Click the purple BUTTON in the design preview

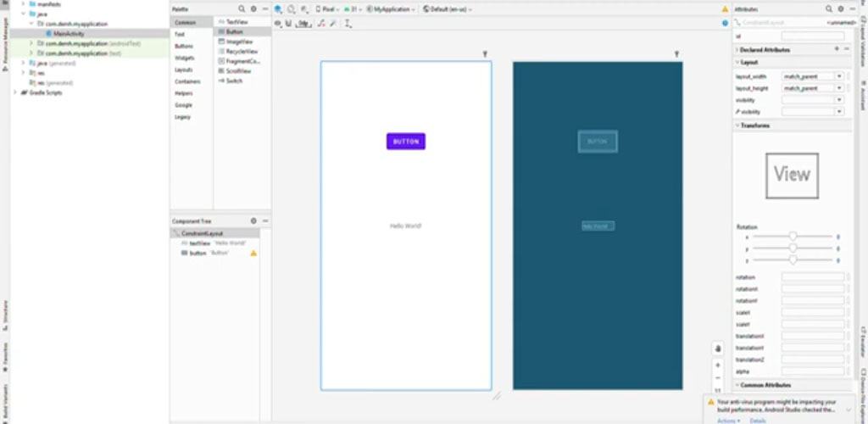(x=406, y=142)
